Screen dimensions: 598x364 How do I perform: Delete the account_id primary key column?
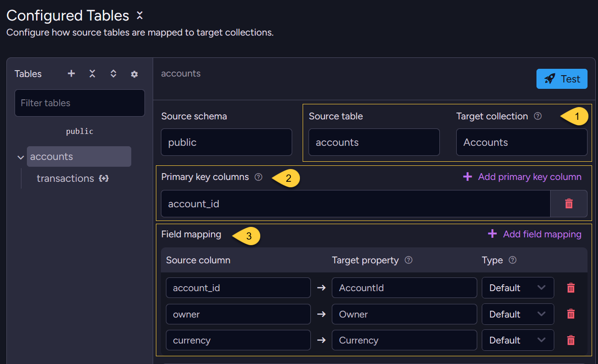(569, 204)
